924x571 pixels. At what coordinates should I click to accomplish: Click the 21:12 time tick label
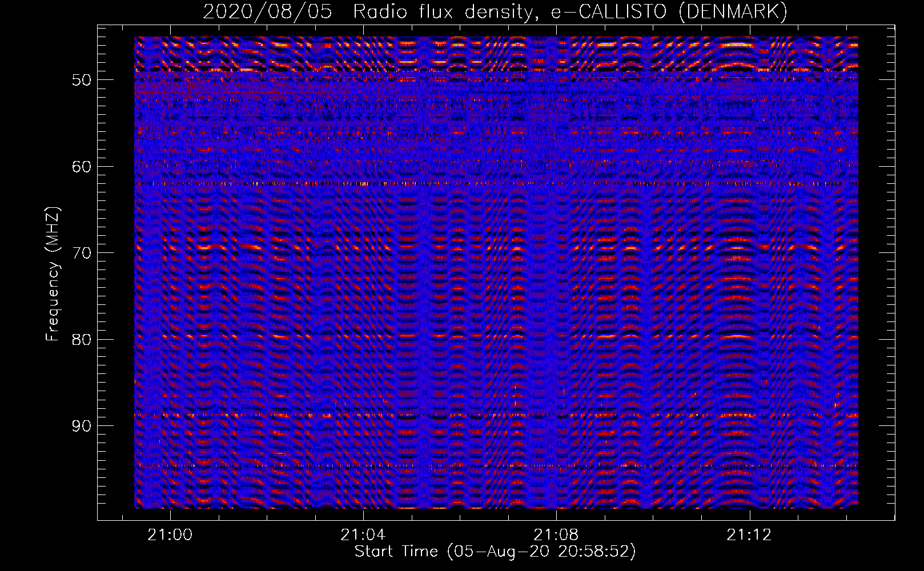click(x=749, y=535)
